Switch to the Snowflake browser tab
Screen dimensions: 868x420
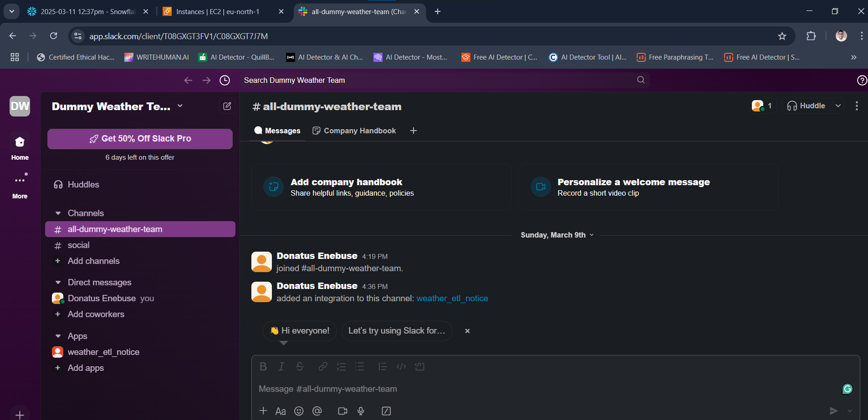point(88,11)
